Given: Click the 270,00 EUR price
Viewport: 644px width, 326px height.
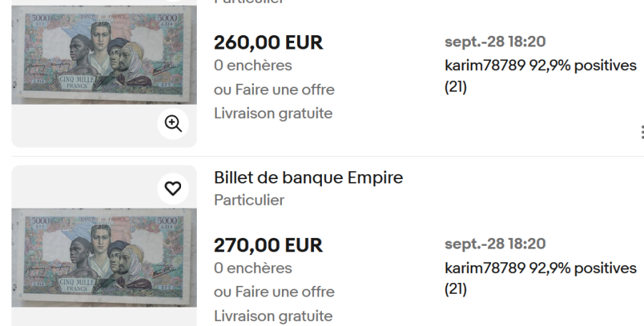Looking at the screenshot, I should click(x=268, y=246).
